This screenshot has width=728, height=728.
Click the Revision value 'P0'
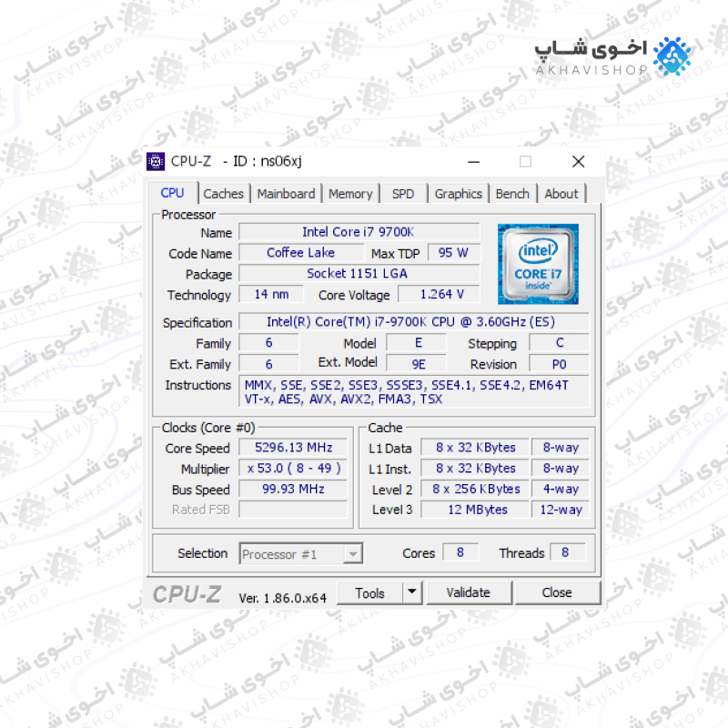(560, 364)
